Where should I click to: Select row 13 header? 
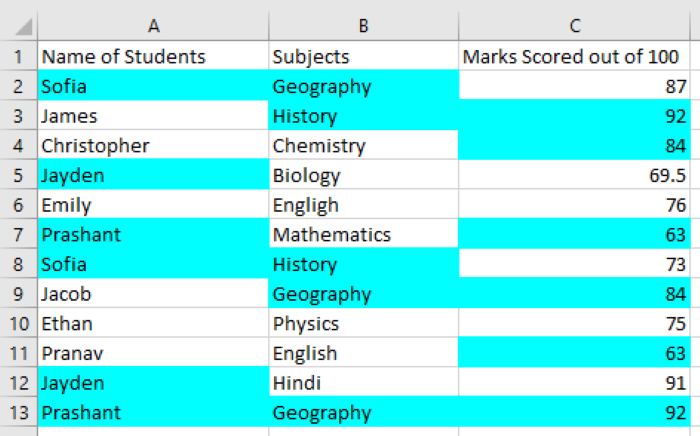point(18,413)
